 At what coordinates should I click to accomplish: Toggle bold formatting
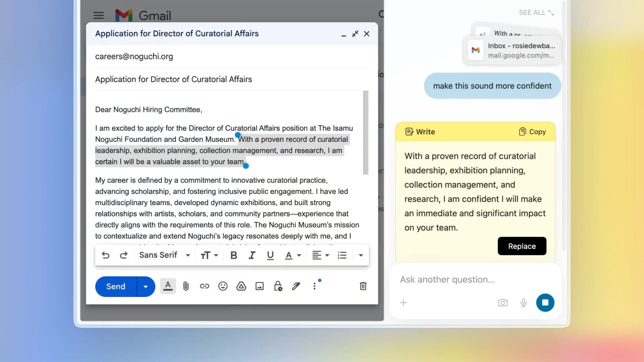click(x=234, y=255)
